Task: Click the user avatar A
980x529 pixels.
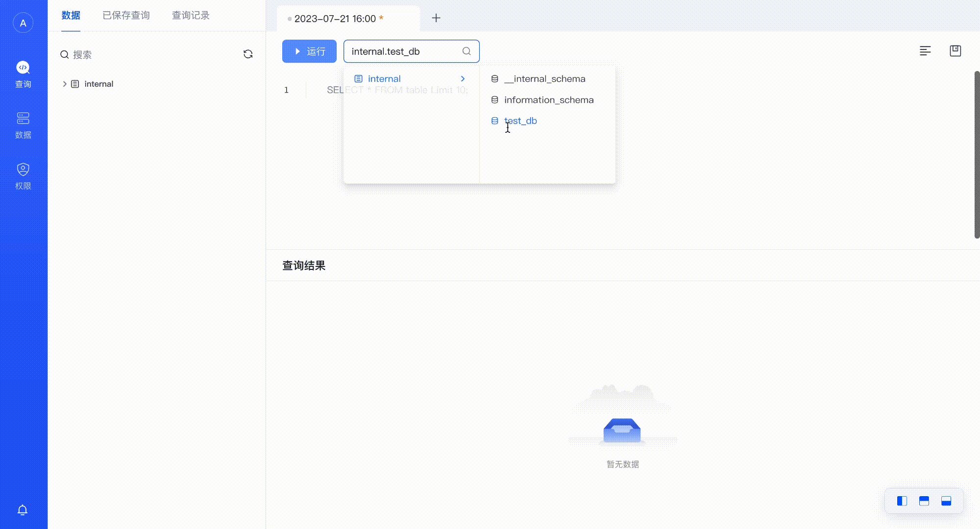Action: click(23, 23)
